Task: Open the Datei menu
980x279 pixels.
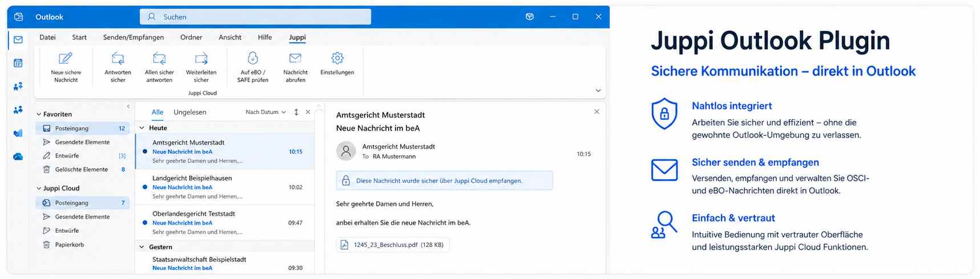Action: [x=47, y=37]
